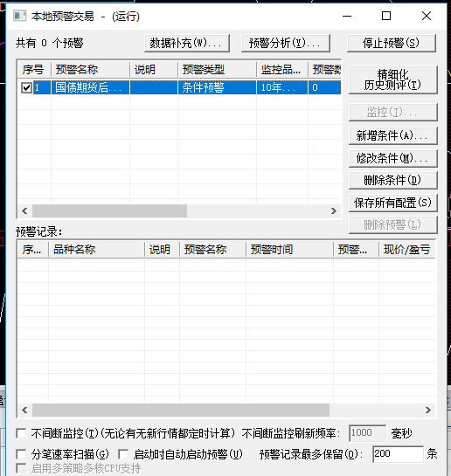
Task: Click 预警类型 column header
Action: pyautogui.click(x=217, y=70)
